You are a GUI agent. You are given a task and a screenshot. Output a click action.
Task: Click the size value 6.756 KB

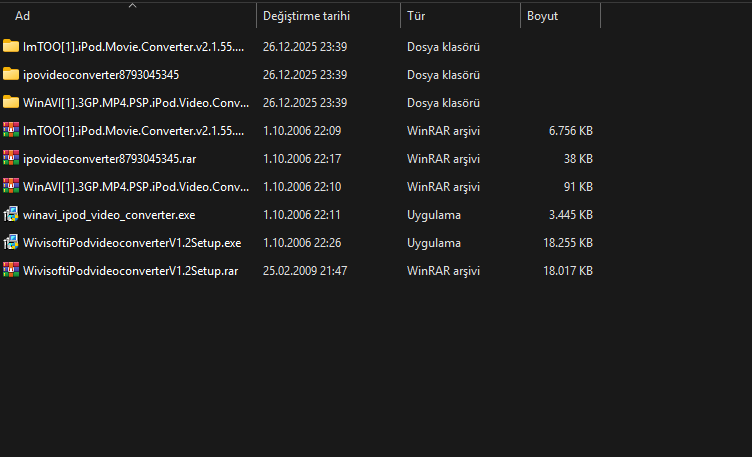[x=571, y=131]
